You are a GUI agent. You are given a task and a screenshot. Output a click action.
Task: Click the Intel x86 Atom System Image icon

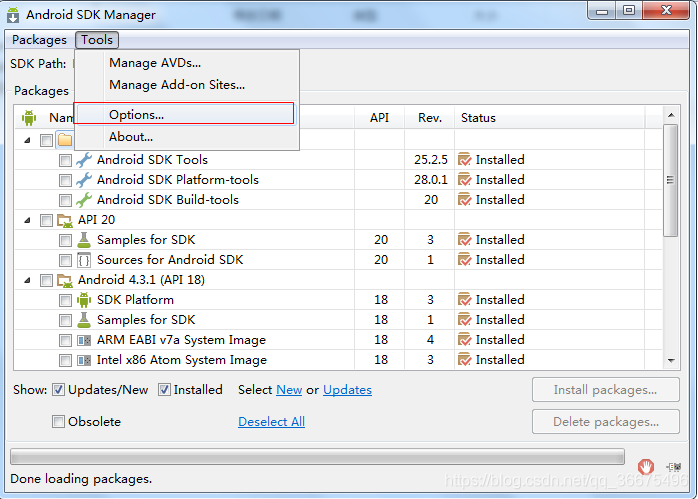(x=84, y=360)
